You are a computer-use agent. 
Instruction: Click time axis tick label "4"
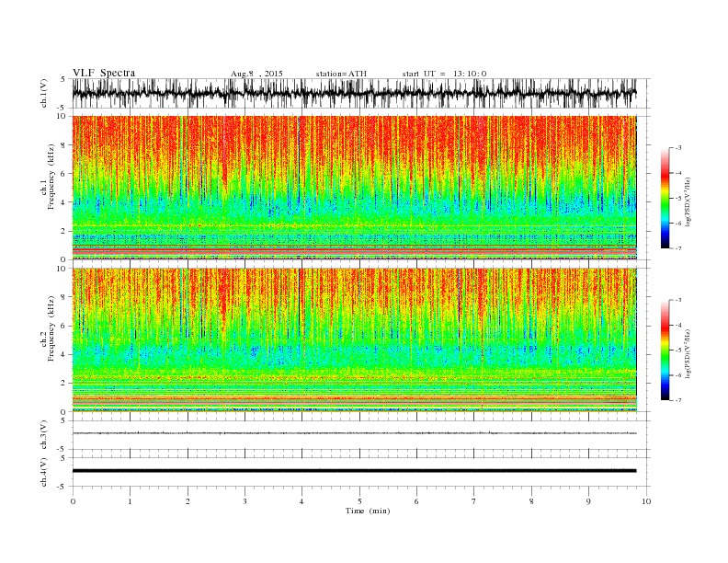[301, 501]
